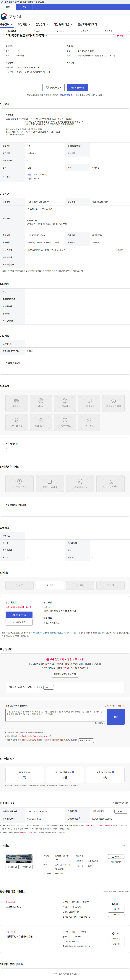
Task: Jump to the 전형방법 section tab
Action: coord(109,31)
